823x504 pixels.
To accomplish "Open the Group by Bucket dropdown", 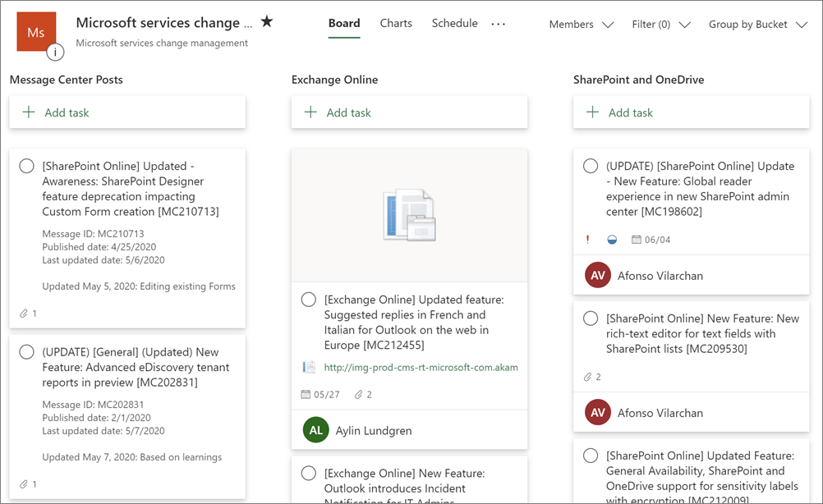I will coord(758,25).
